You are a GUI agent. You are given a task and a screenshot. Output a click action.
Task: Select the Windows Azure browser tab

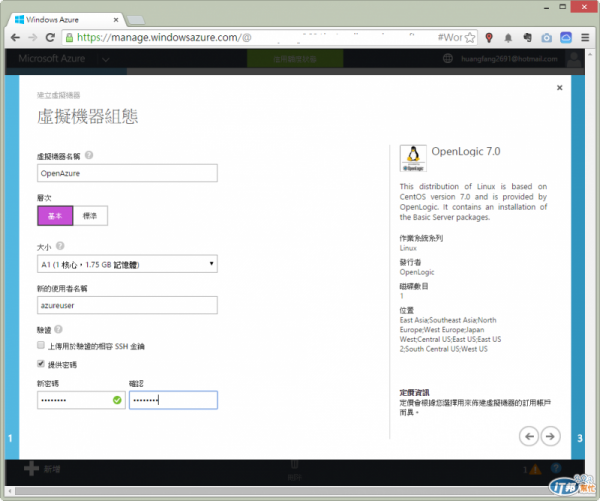click(65, 20)
